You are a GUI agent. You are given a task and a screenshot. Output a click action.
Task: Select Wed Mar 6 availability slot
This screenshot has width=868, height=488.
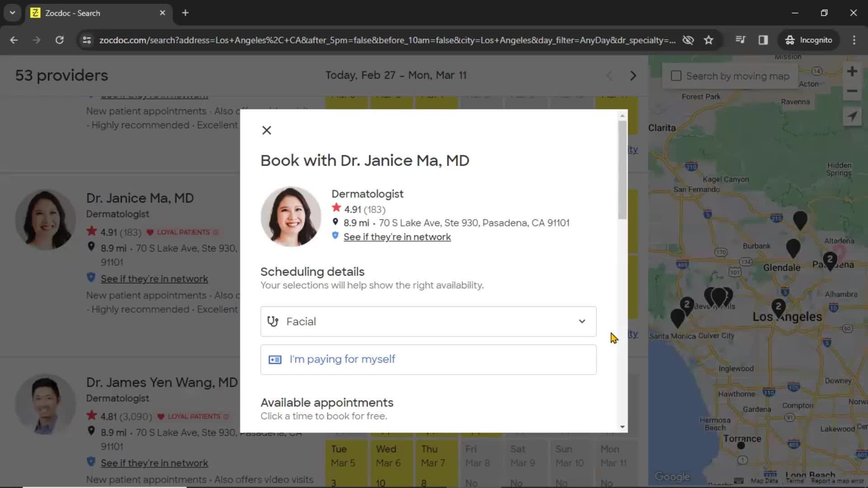[x=392, y=464]
